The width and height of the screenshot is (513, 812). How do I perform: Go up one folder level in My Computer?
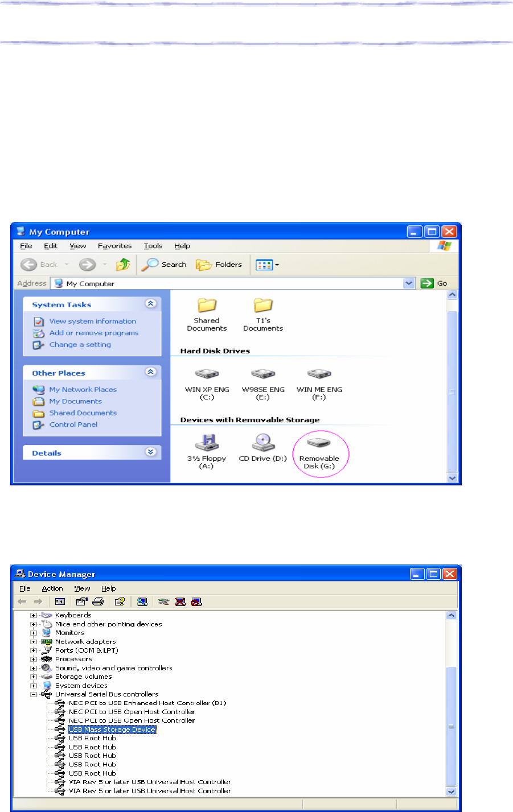click(123, 265)
